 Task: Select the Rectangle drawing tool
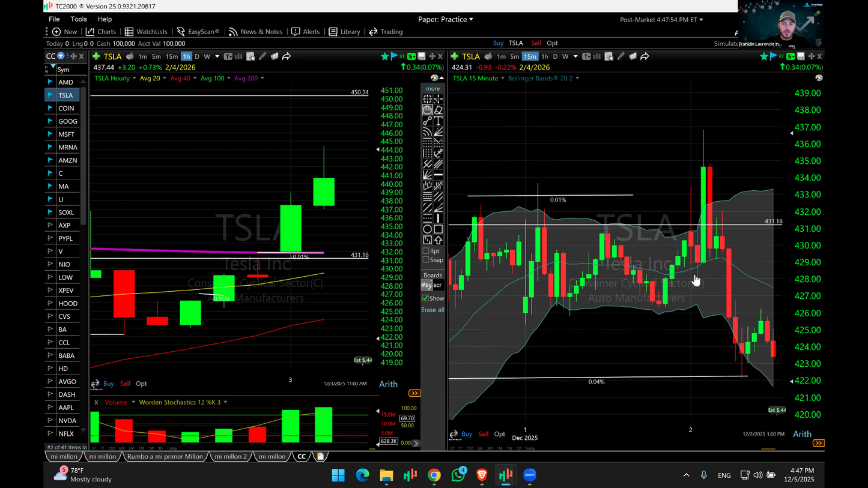pyautogui.click(x=439, y=229)
